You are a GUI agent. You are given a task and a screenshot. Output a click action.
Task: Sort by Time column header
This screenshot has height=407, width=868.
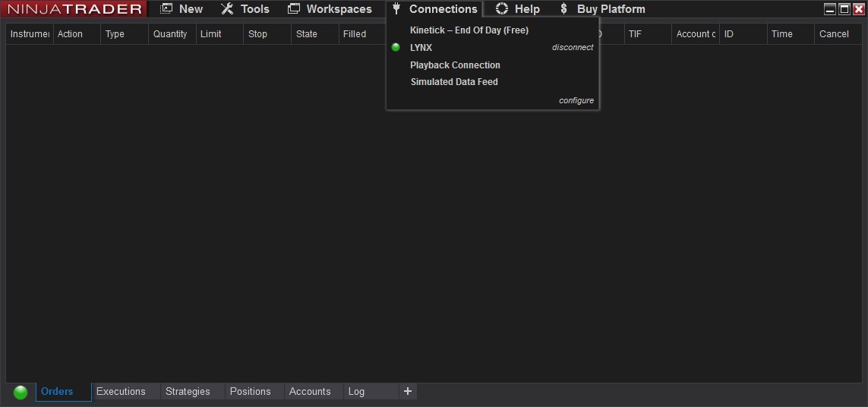click(x=791, y=33)
